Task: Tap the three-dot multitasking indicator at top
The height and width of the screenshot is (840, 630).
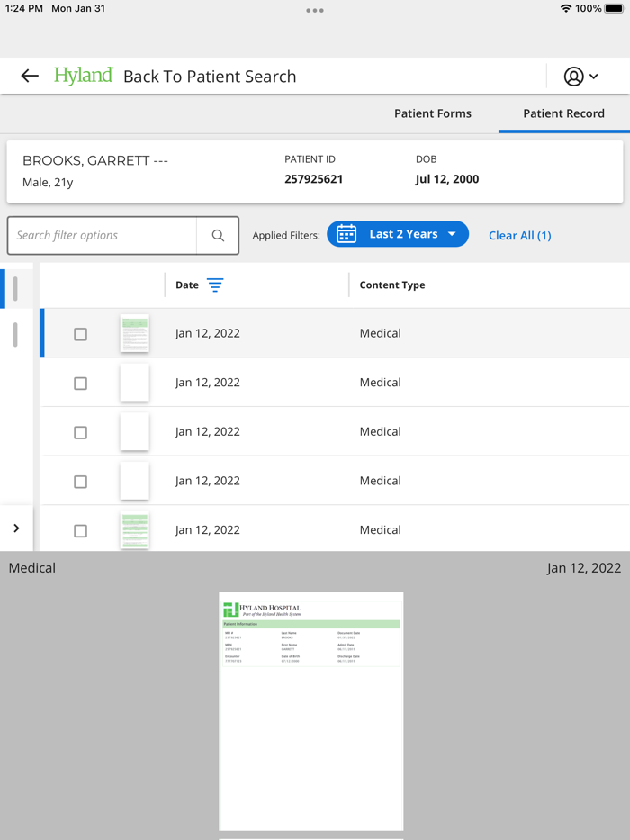Action: tap(314, 10)
